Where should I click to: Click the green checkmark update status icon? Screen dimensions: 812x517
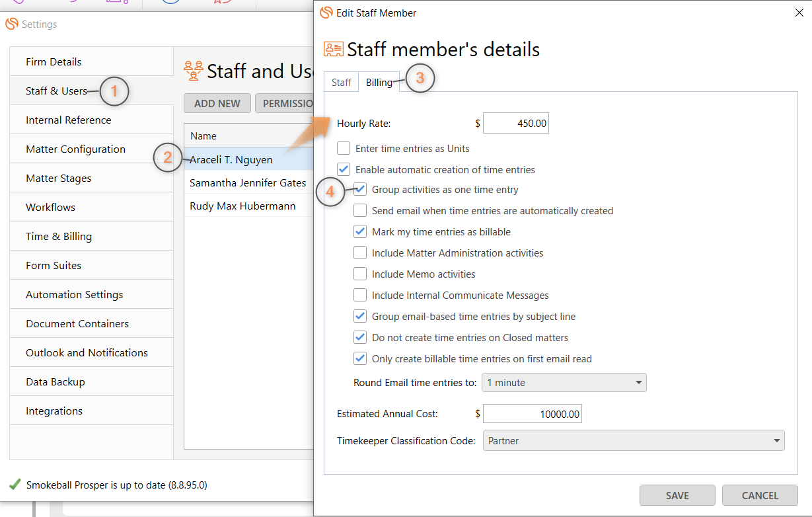coord(15,485)
